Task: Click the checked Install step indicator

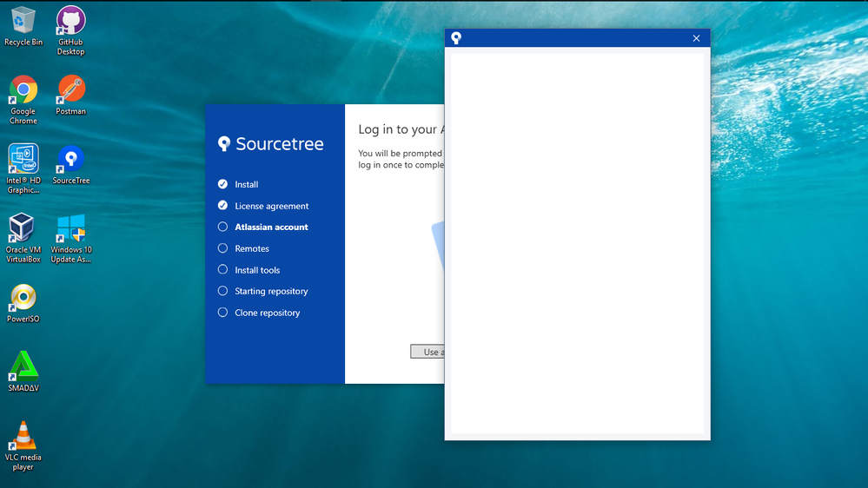Action: point(222,184)
